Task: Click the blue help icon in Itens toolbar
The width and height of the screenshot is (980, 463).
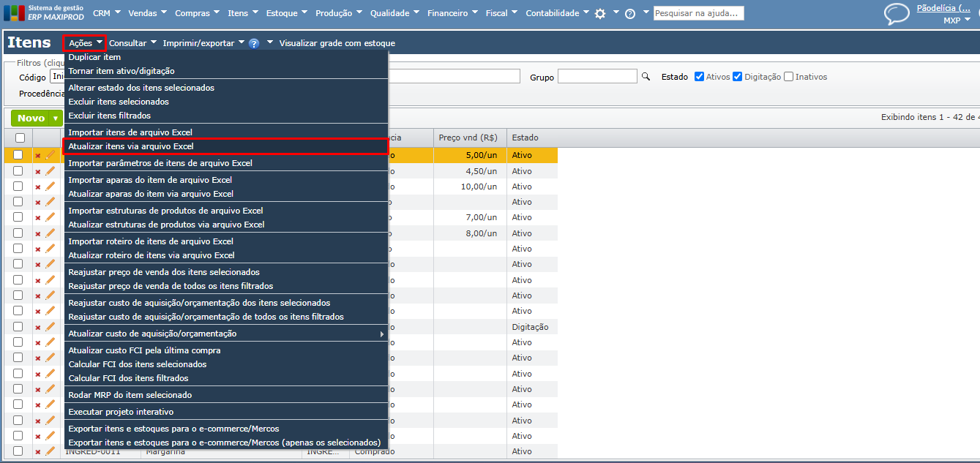Action: tap(254, 44)
